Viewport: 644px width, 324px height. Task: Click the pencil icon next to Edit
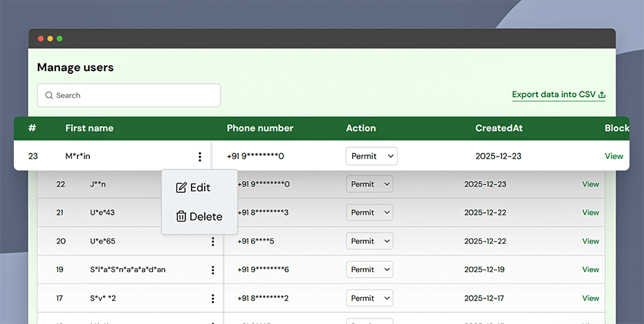(x=181, y=188)
